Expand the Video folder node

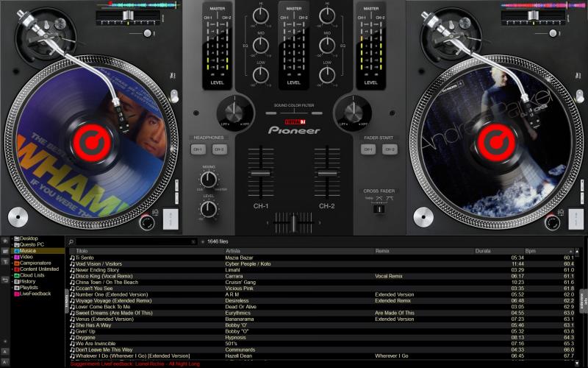coord(12,257)
